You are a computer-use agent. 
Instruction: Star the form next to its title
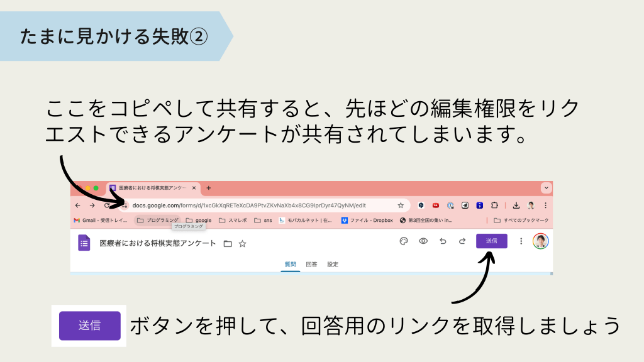point(242,243)
